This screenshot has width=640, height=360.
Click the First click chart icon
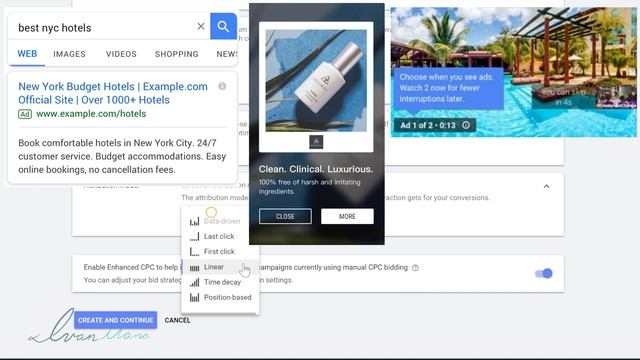pos(194,251)
